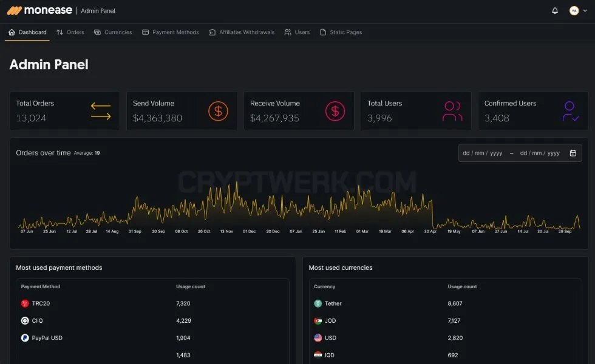Click the Total Orders arrows icon
This screenshot has height=364, width=595.
(101, 111)
